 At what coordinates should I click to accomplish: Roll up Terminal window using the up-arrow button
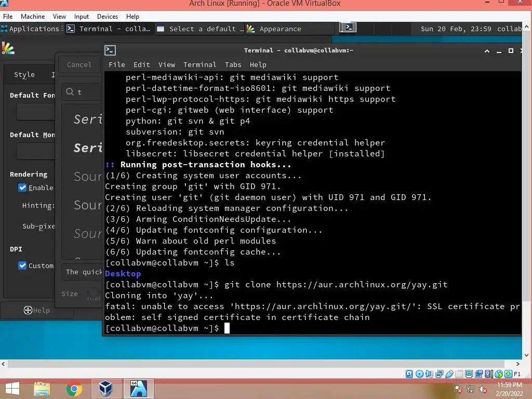click(487, 51)
